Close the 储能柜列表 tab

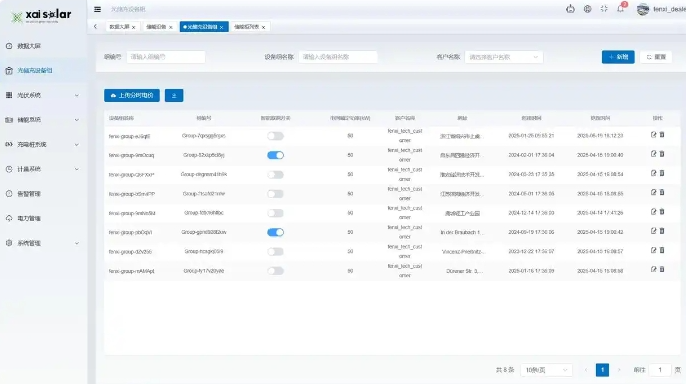(x=263, y=27)
